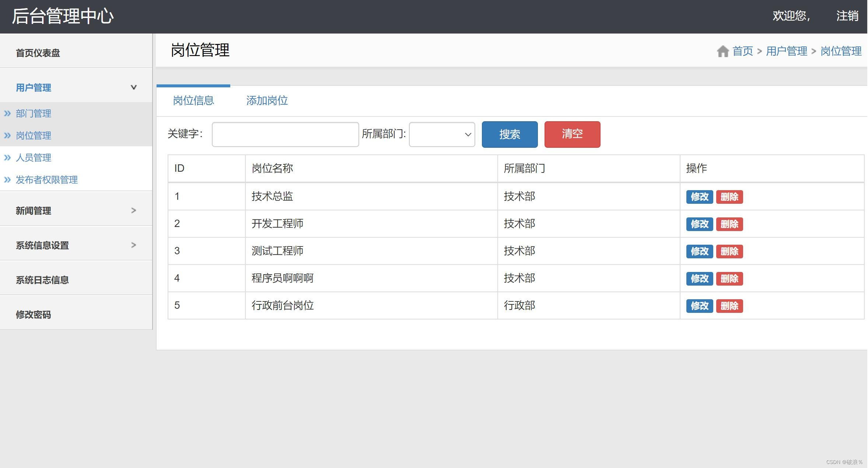Click the double-arrow icon beside 部门管理

pos(7,113)
